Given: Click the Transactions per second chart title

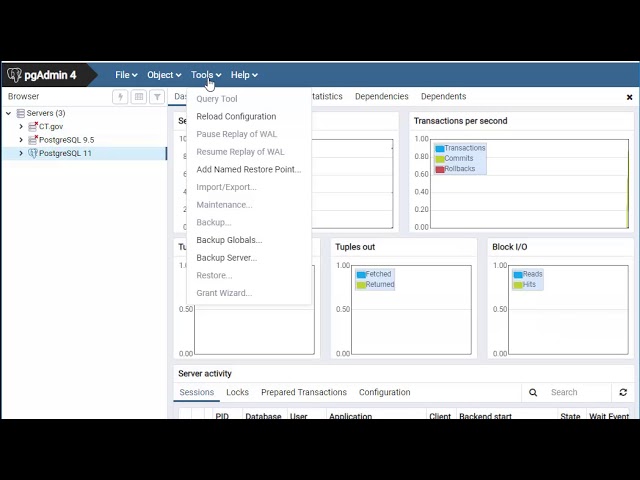Looking at the screenshot, I should [x=460, y=121].
